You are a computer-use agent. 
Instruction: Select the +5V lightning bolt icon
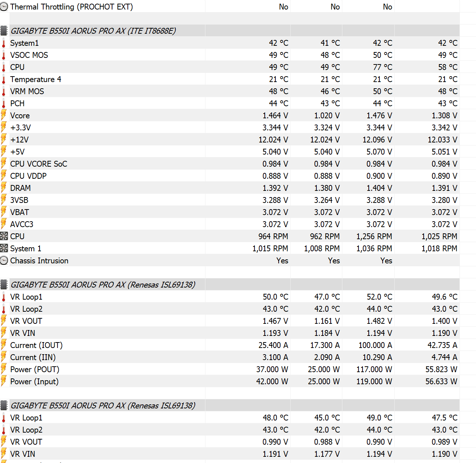4,151
